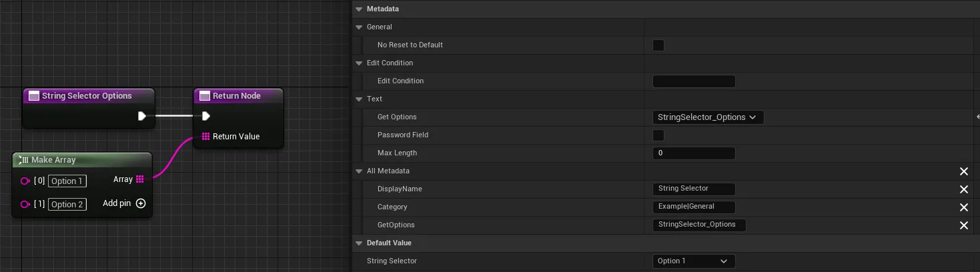Collapse the Default Value section
Screen dimensions: 980x272
pyautogui.click(x=359, y=243)
